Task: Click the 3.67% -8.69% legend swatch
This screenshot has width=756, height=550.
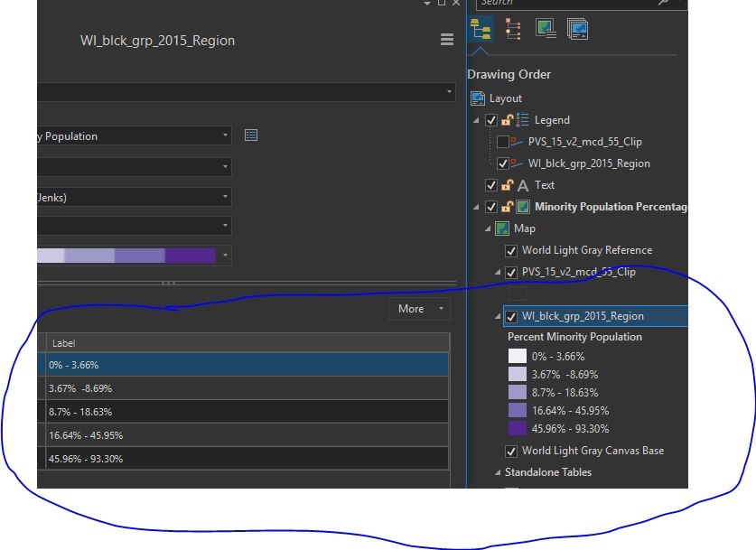Action: pos(518,374)
